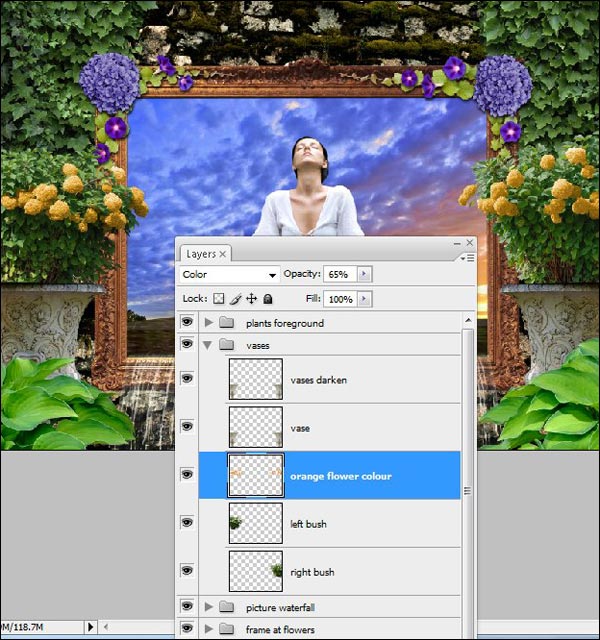Screen dimensions: 600x640
Task: Select the vase layer thumbnail
Action: pyautogui.click(x=256, y=427)
